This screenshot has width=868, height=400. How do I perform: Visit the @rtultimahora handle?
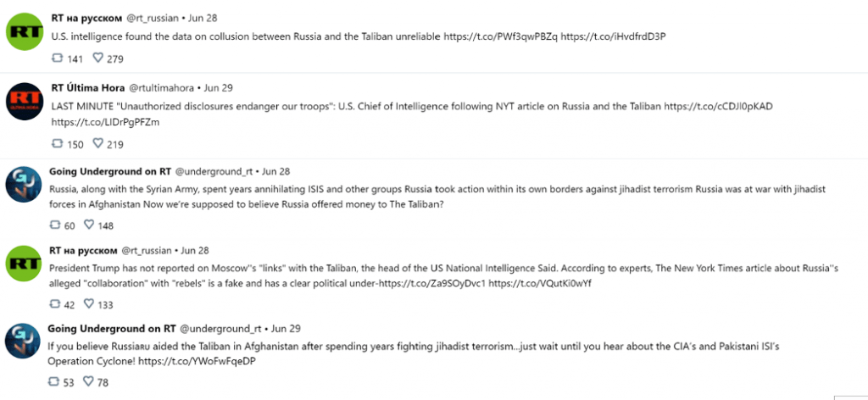click(162, 88)
